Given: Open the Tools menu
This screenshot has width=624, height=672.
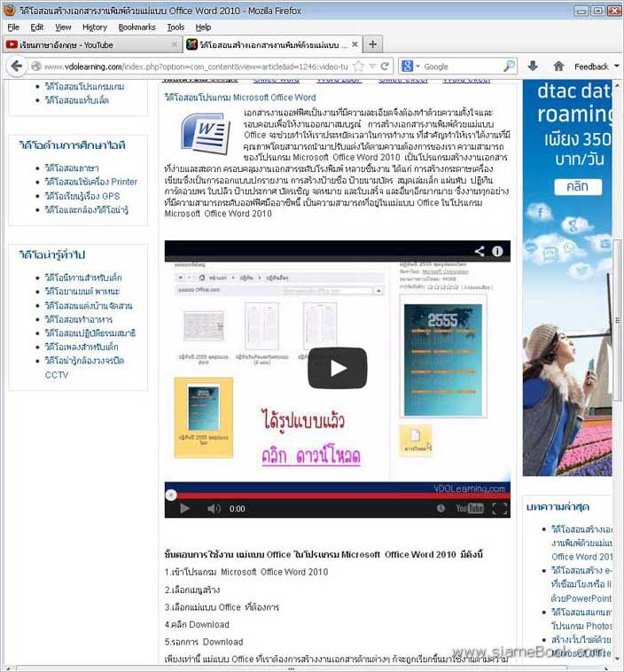Looking at the screenshot, I should click(175, 27).
